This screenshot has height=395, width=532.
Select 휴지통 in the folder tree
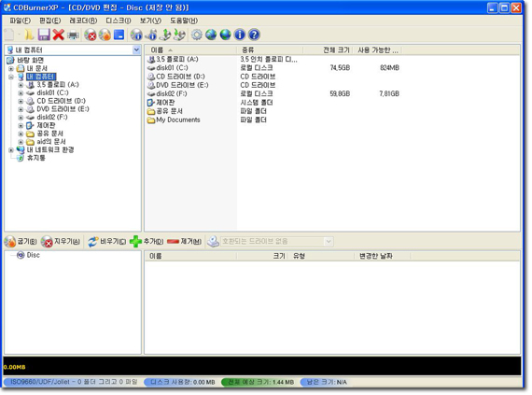36,158
